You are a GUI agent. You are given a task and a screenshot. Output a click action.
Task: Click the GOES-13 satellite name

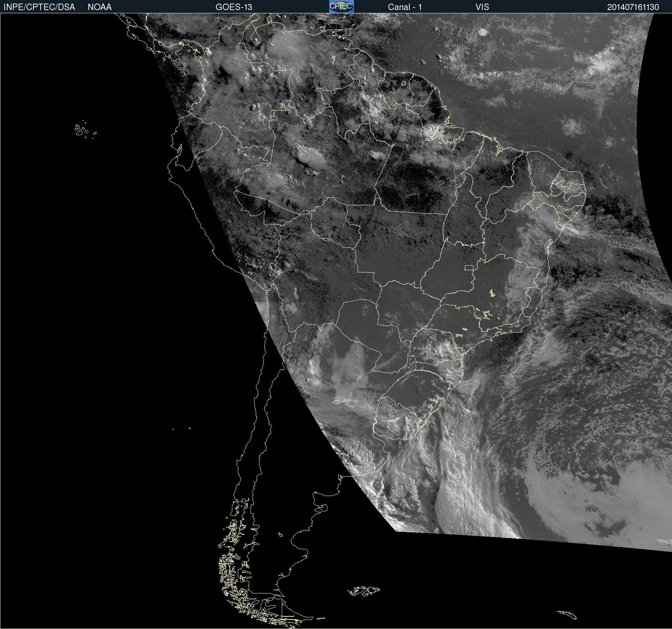(234, 7)
